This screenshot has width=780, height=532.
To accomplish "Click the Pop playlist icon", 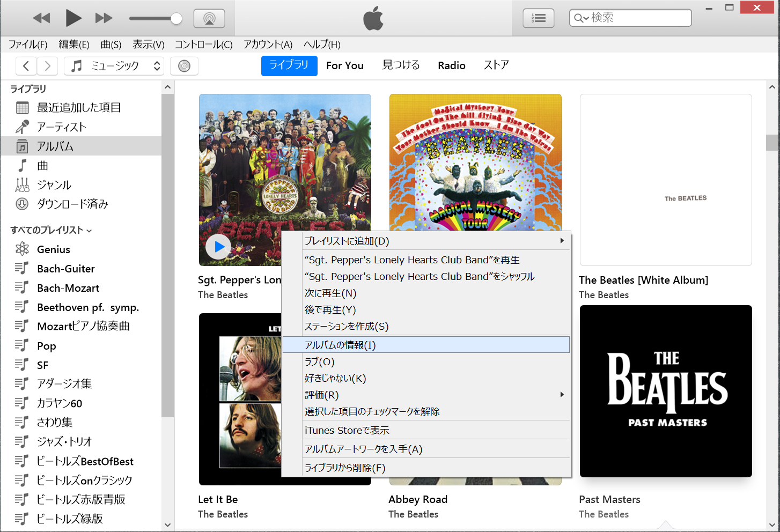I will click(x=21, y=345).
